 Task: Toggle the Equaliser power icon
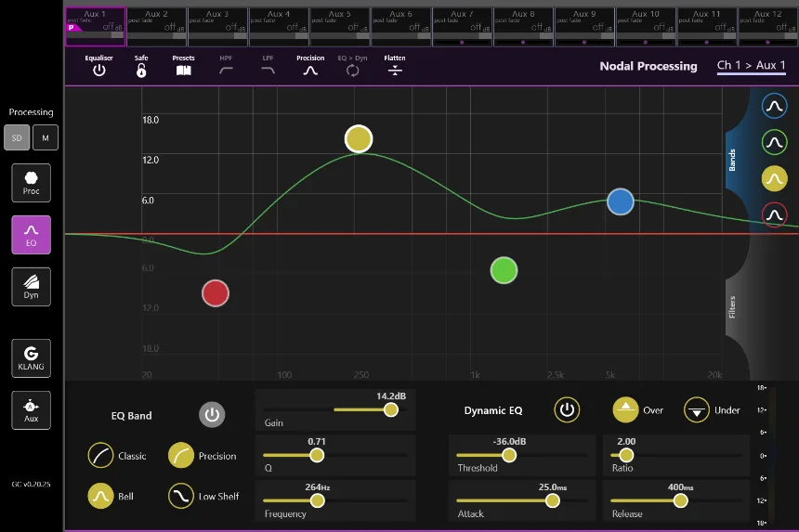(98, 71)
